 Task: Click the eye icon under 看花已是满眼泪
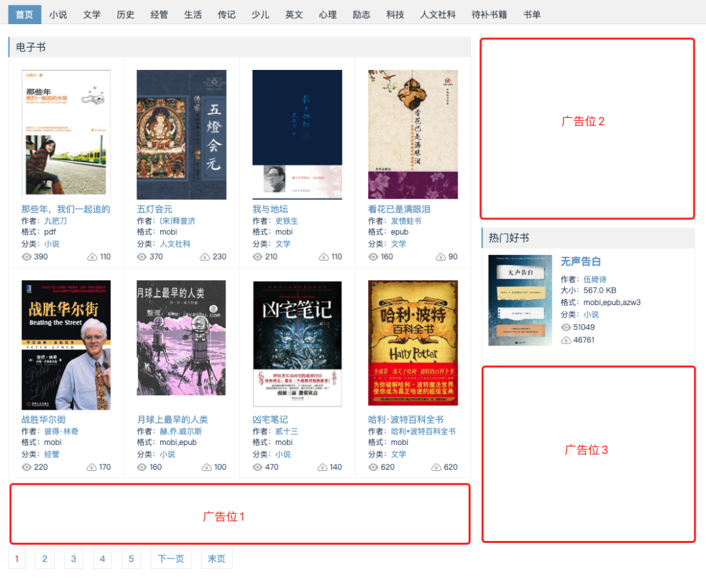[x=373, y=256]
